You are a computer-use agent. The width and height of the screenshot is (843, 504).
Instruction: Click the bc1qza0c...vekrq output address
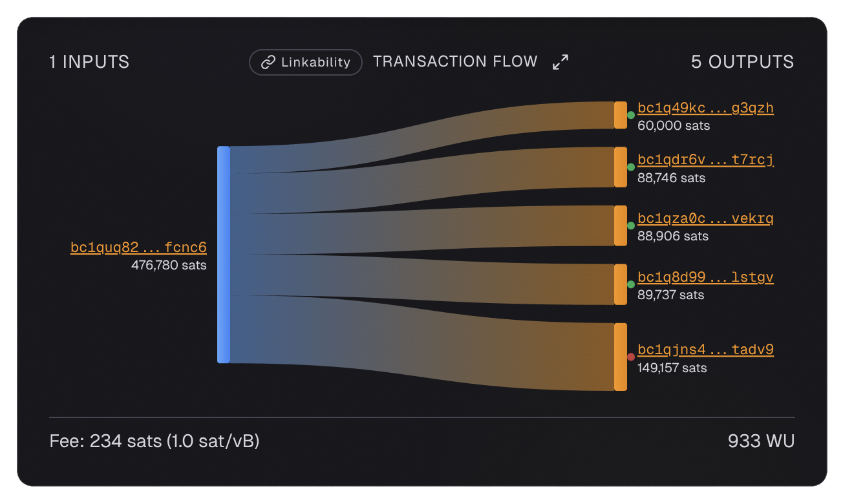[705, 218]
